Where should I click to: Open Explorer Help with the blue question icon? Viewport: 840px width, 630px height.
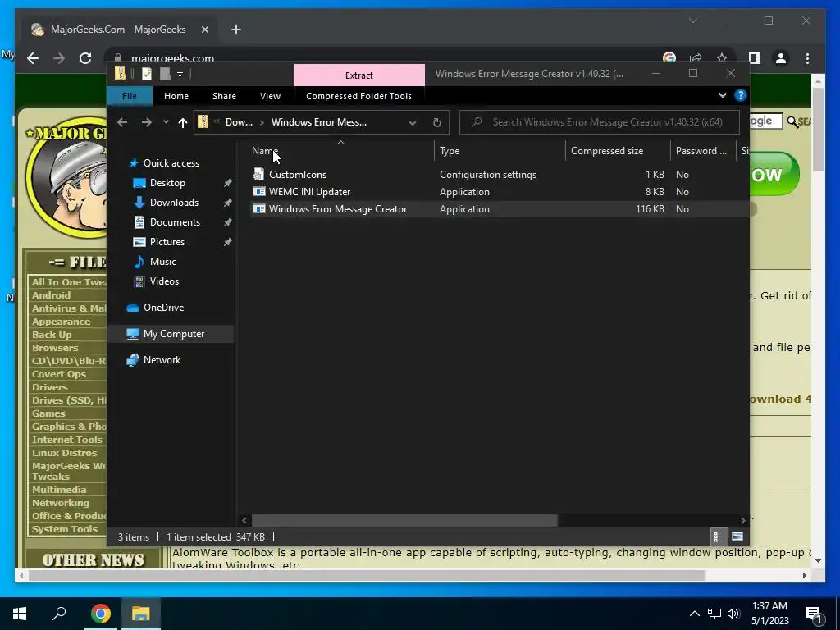[741, 95]
